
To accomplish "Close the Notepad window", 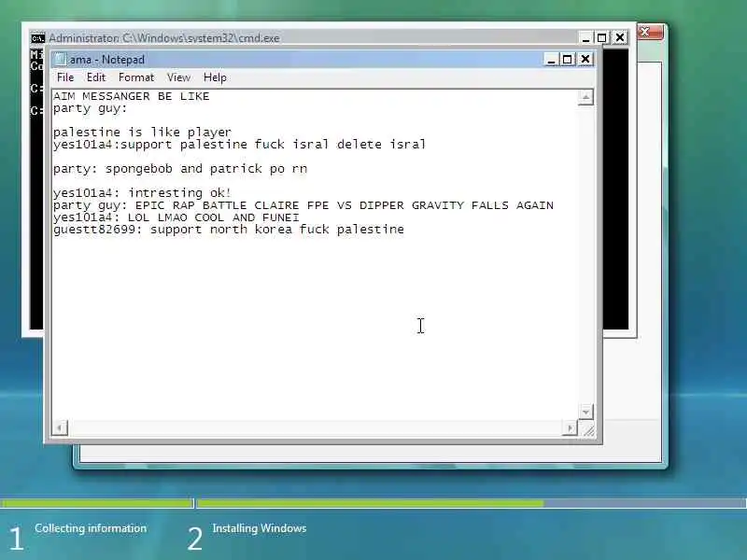I will click(585, 59).
